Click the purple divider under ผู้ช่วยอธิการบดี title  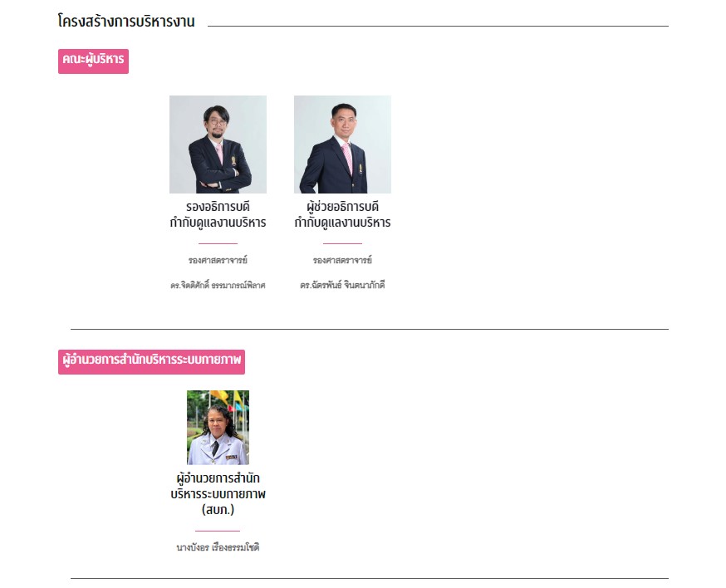coord(342,243)
